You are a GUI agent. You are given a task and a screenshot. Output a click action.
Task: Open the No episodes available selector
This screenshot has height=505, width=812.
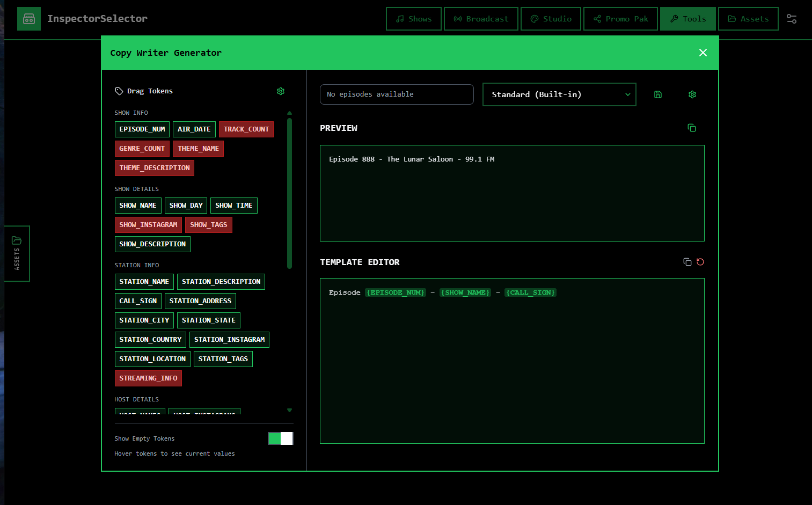point(396,94)
